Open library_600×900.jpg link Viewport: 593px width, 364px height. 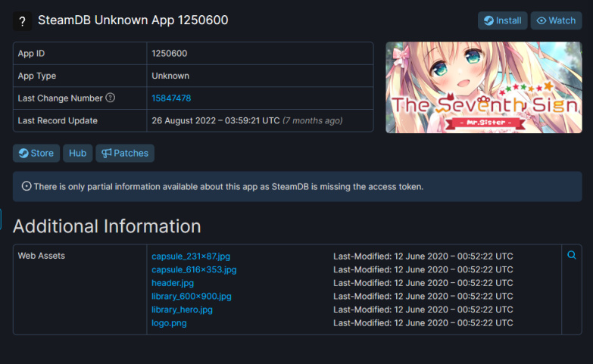tap(192, 297)
